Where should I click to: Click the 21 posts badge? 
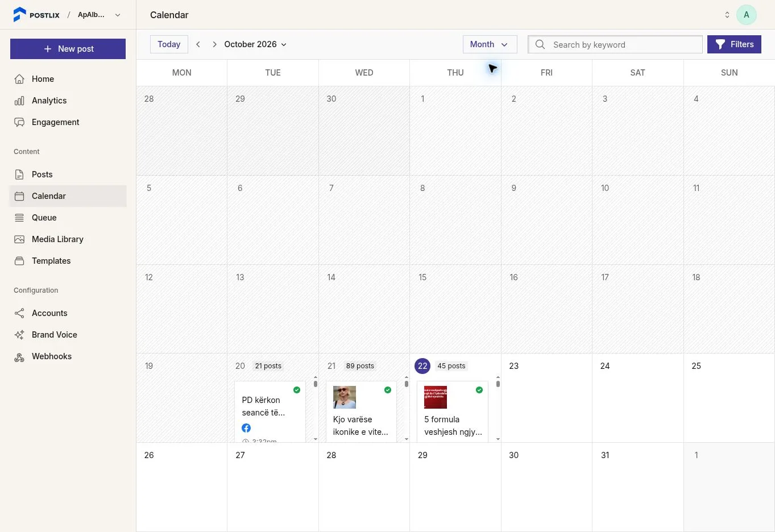click(268, 366)
